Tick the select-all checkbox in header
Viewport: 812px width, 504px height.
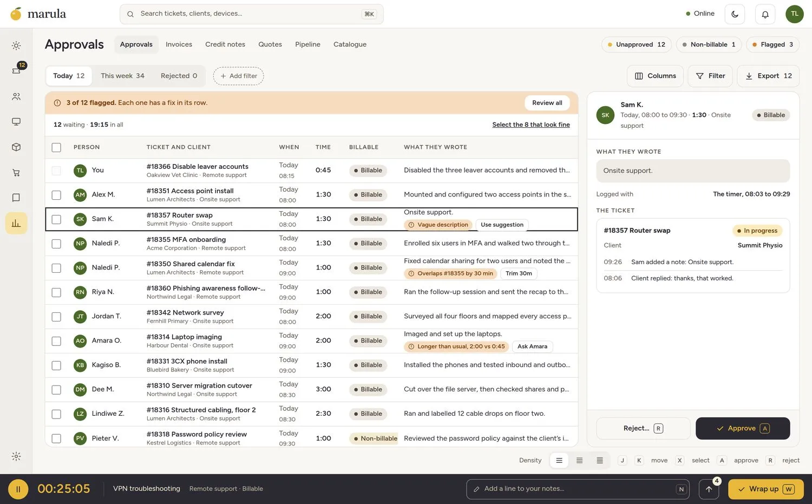[x=56, y=147]
